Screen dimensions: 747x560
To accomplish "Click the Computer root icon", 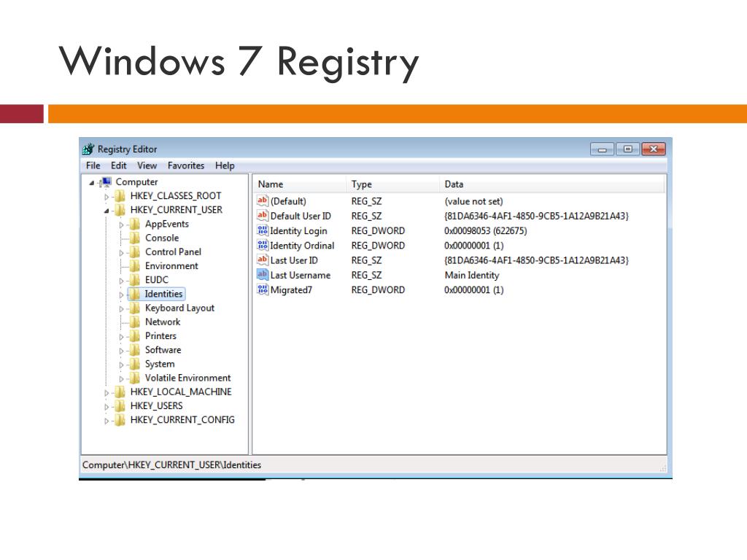I will click(x=107, y=182).
